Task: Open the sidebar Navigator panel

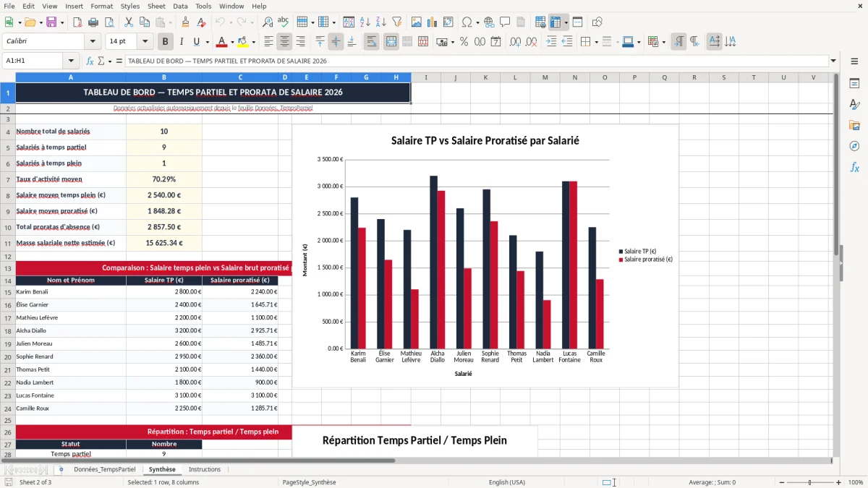Action: [854, 147]
